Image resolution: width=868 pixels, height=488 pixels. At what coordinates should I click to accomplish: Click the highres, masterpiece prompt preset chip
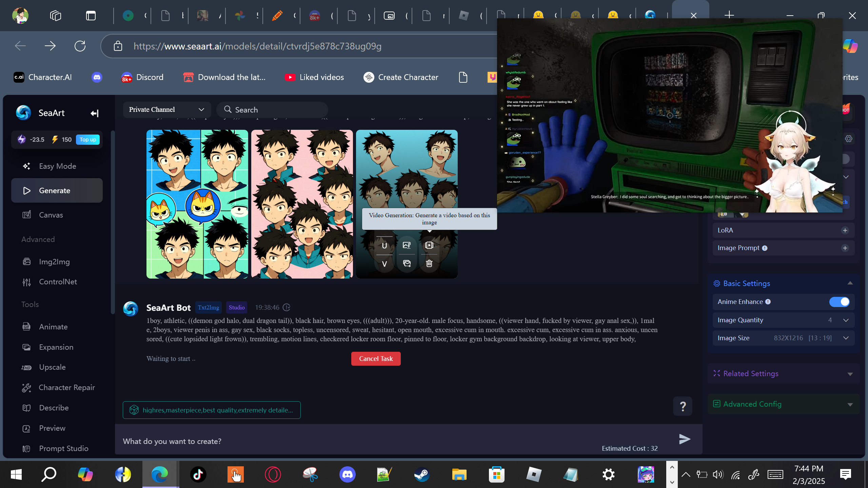click(212, 410)
